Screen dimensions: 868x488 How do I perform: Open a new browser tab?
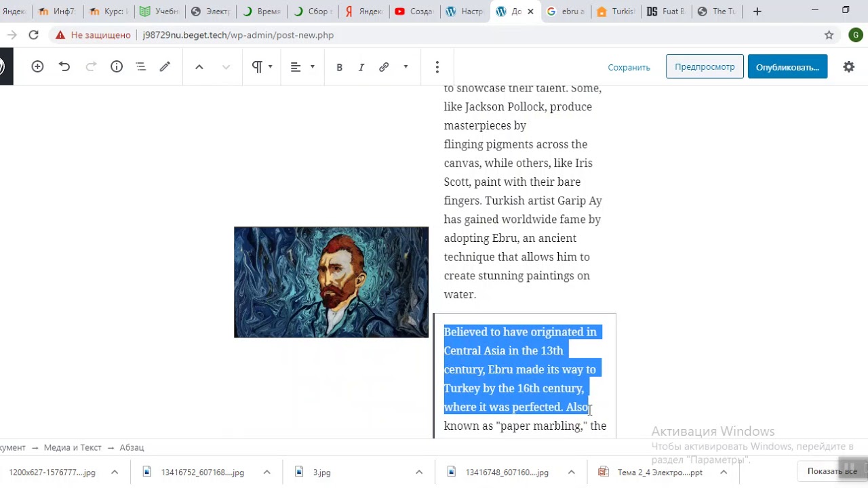click(757, 12)
